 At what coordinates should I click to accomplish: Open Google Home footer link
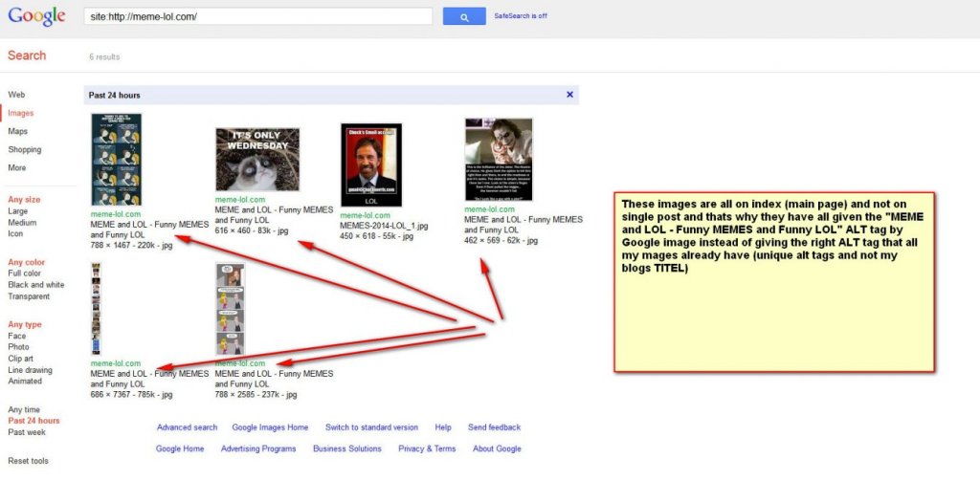180,448
